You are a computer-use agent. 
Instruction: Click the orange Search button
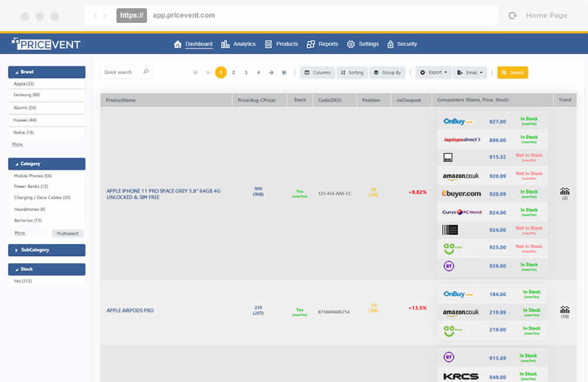pyautogui.click(x=513, y=72)
